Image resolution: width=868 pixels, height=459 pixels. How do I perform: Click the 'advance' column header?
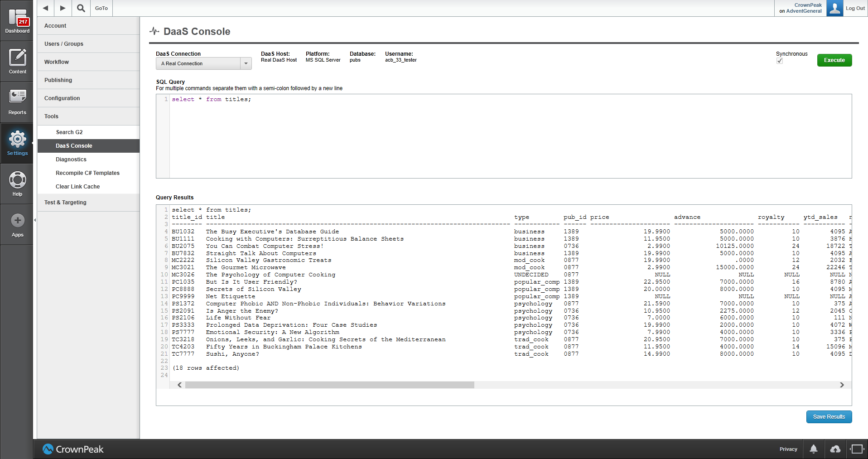687,217
